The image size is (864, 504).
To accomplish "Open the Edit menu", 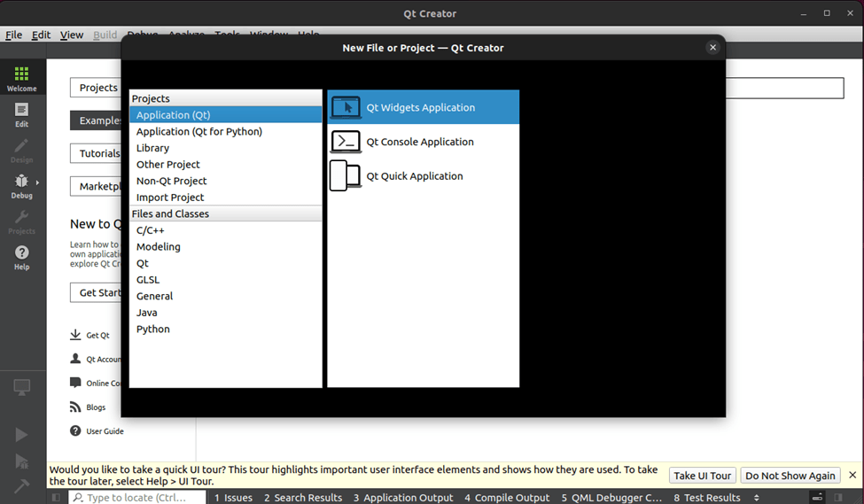I will pyautogui.click(x=41, y=35).
